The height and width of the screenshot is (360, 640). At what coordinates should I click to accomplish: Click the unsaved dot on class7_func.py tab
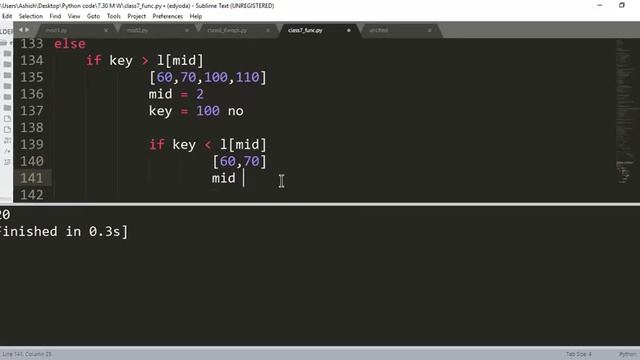pyautogui.click(x=349, y=30)
